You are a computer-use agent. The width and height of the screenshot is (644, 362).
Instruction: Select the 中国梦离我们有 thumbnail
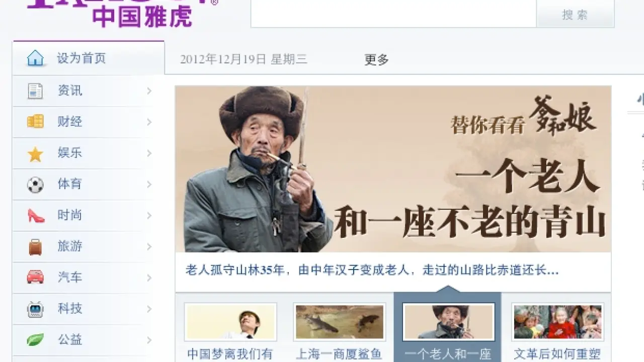[x=230, y=322]
